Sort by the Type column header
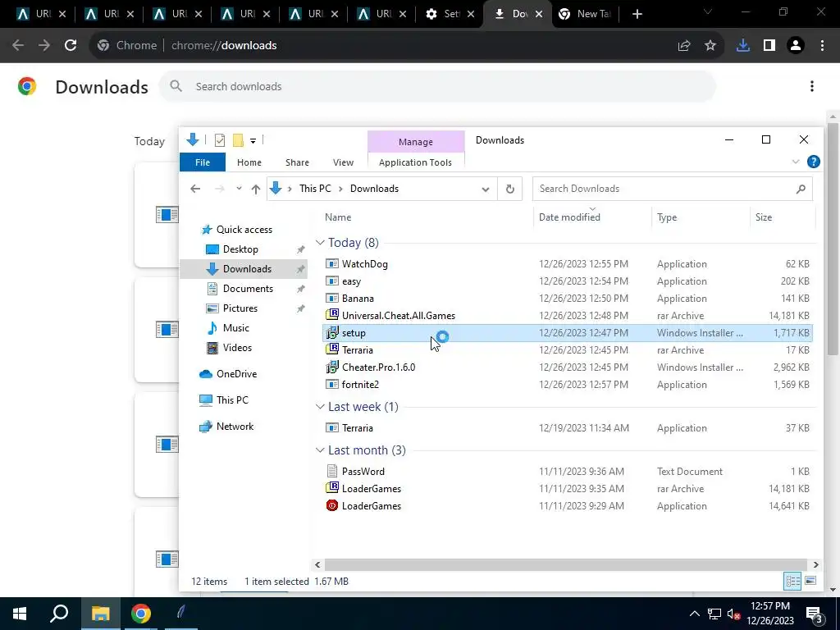This screenshot has height=630, width=840. (667, 217)
